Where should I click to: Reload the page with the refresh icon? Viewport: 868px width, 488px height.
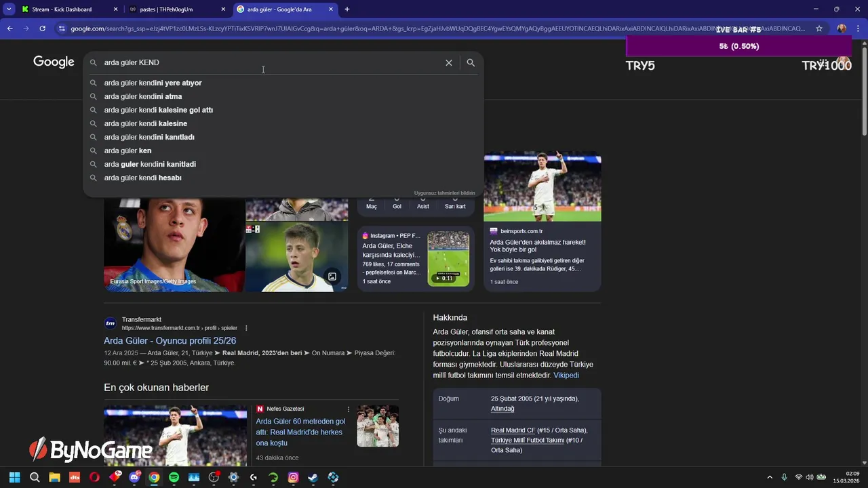click(x=42, y=28)
